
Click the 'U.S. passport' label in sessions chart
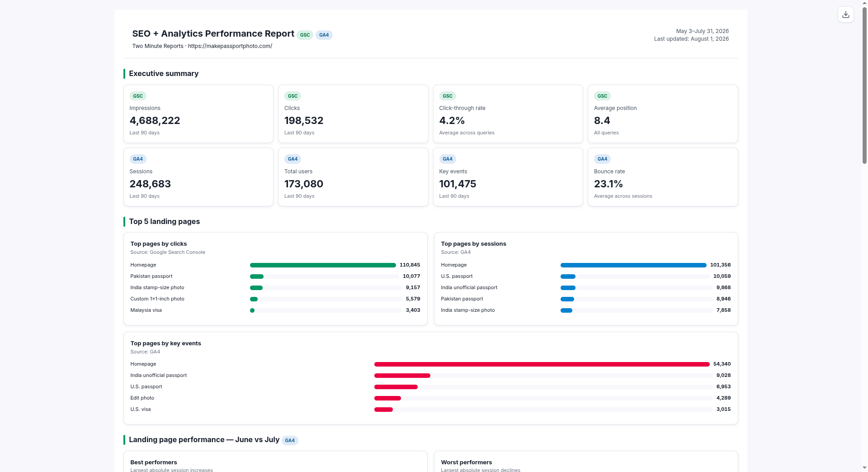(x=457, y=277)
